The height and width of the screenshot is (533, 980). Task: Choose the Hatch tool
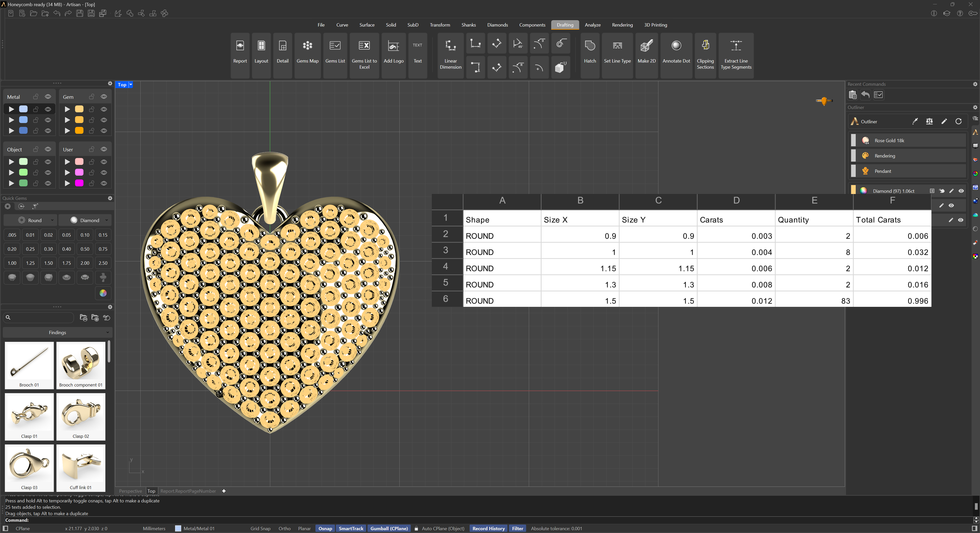(590, 56)
